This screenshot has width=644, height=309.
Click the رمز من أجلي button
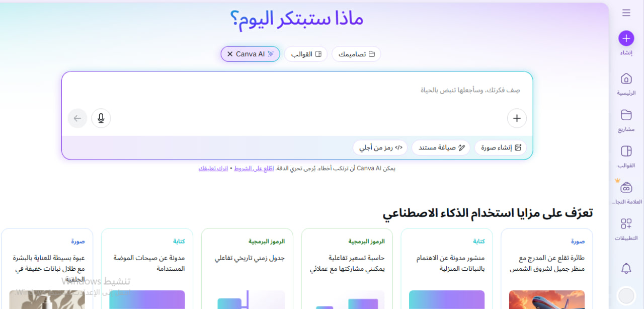tap(380, 147)
